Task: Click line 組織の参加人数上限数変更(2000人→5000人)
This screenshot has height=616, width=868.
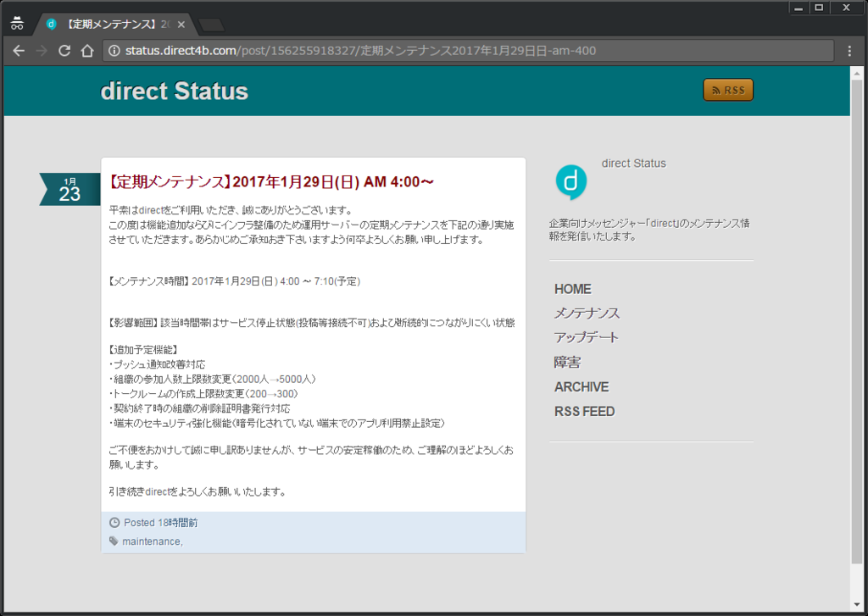Action: 212,379
